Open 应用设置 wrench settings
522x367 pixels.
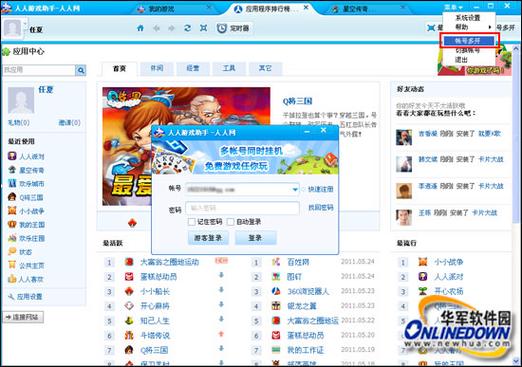[25, 297]
